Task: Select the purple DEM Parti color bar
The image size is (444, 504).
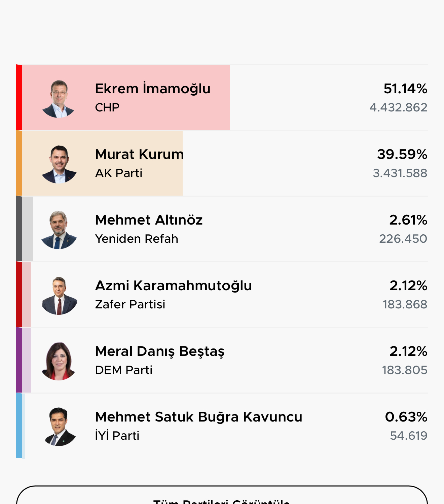Action: point(19,360)
